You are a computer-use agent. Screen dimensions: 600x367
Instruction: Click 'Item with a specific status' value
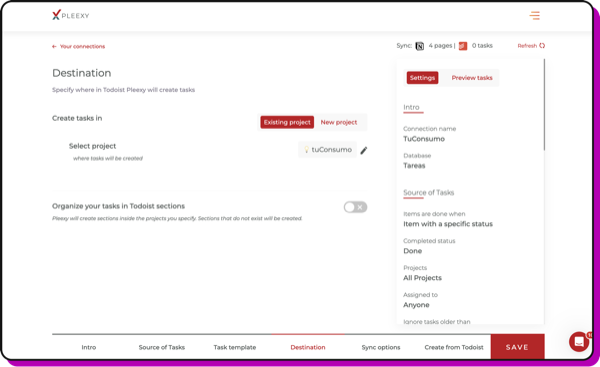click(448, 224)
